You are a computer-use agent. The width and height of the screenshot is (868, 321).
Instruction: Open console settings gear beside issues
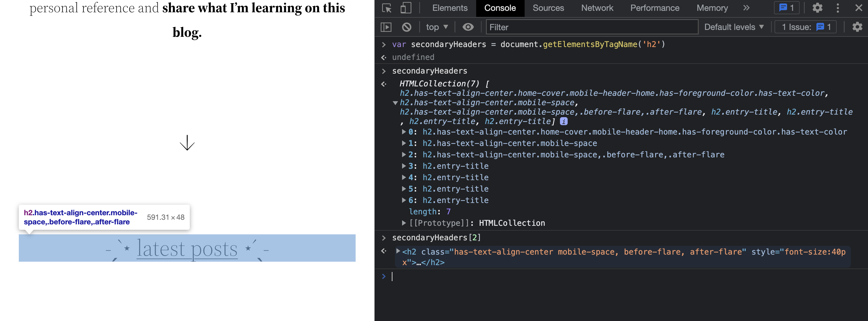(857, 27)
